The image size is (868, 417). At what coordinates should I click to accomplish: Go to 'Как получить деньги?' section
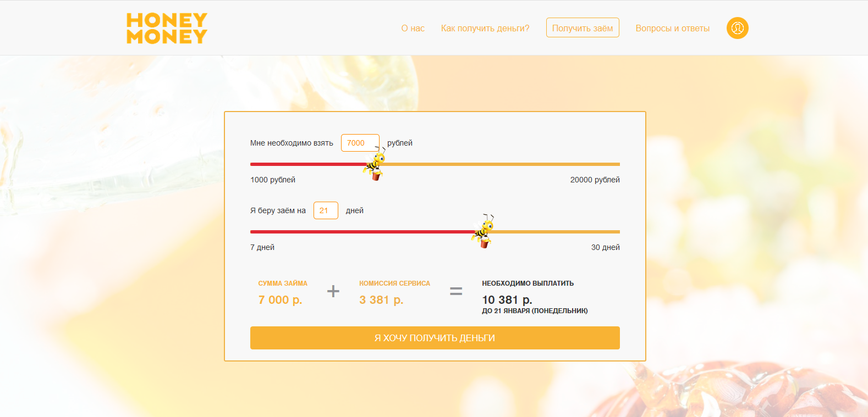pyautogui.click(x=485, y=29)
